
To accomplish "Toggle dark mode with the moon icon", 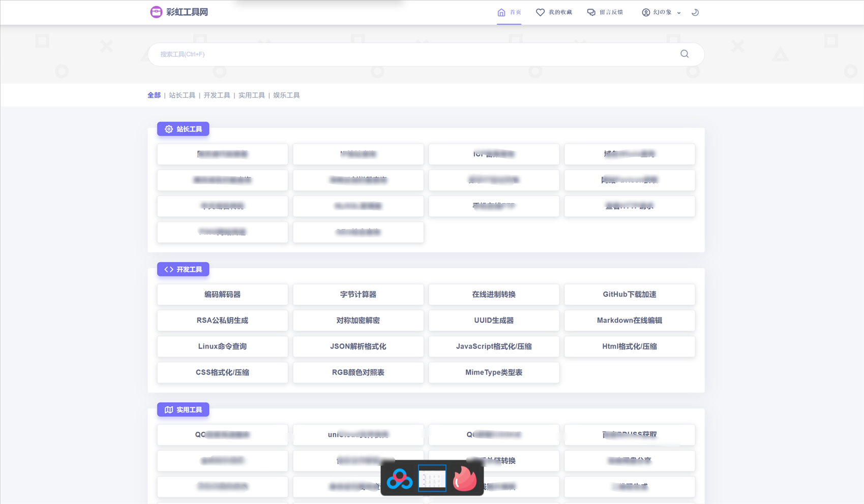I will (x=695, y=12).
